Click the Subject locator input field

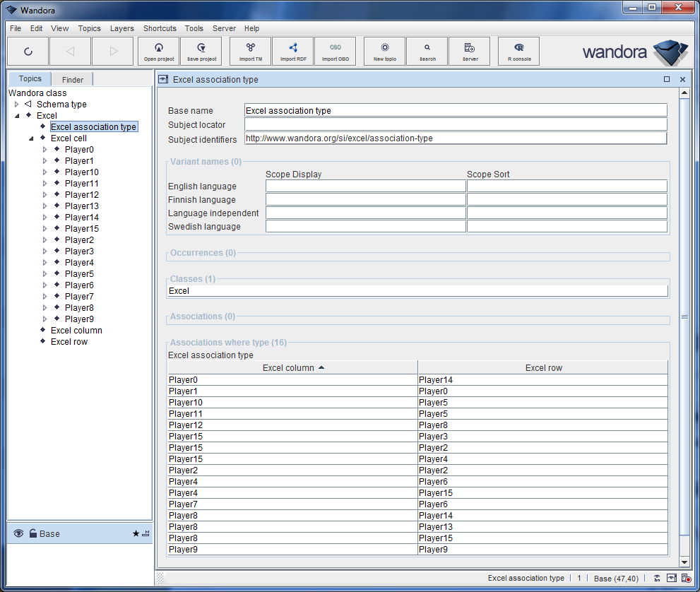[456, 124]
